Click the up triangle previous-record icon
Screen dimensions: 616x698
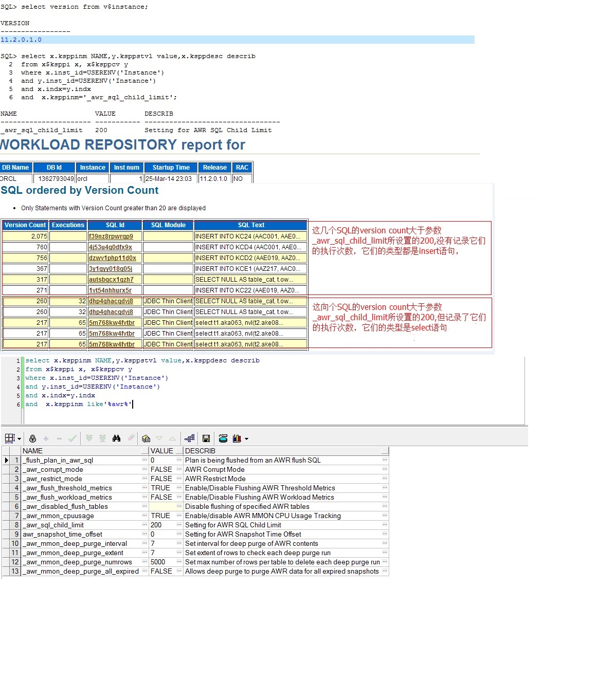point(172,438)
